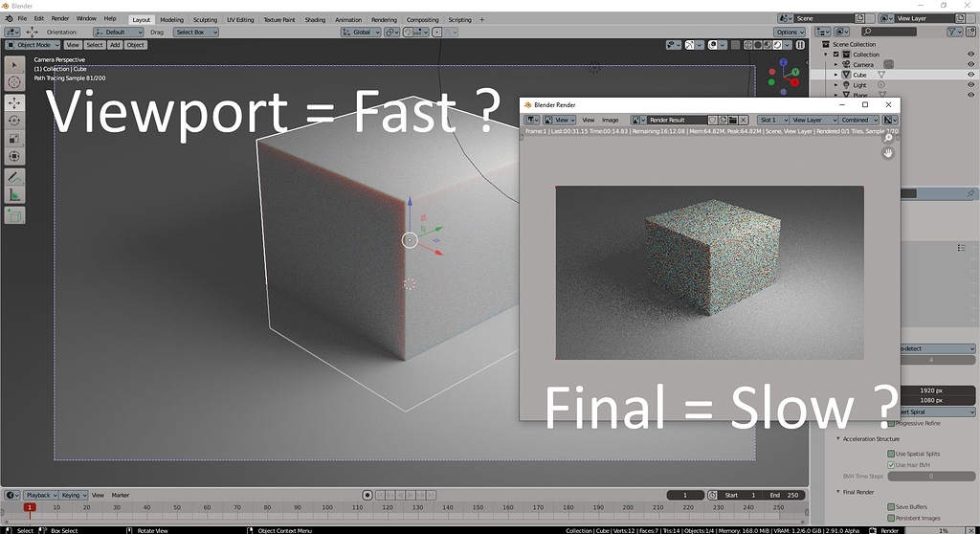Image resolution: width=980 pixels, height=534 pixels.
Task: Open the Orientation Default dropdown
Action: pyautogui.click(x=119, y=32)
